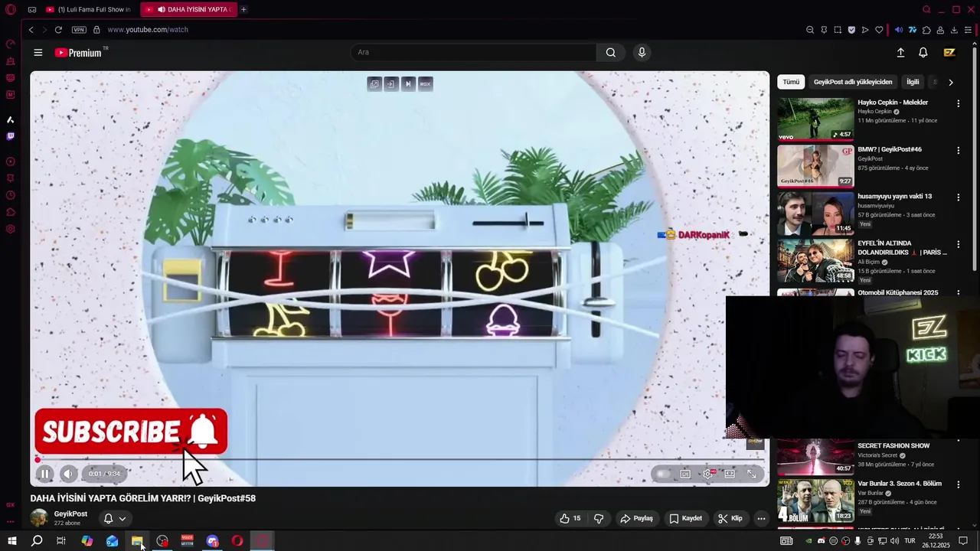Toggle GeyikPost subscription notification bell
This screenshot has height=551, width=980.
click(x=108, y=518)
